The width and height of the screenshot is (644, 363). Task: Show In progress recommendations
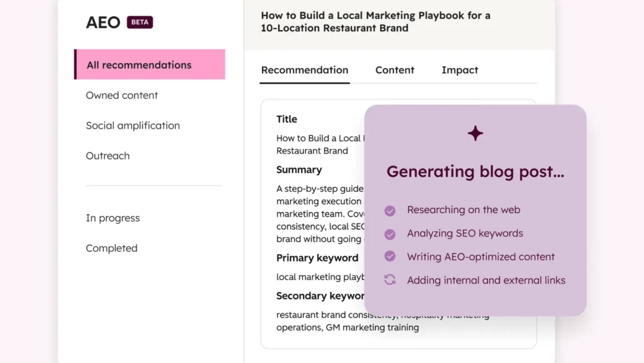coord(113,218)
